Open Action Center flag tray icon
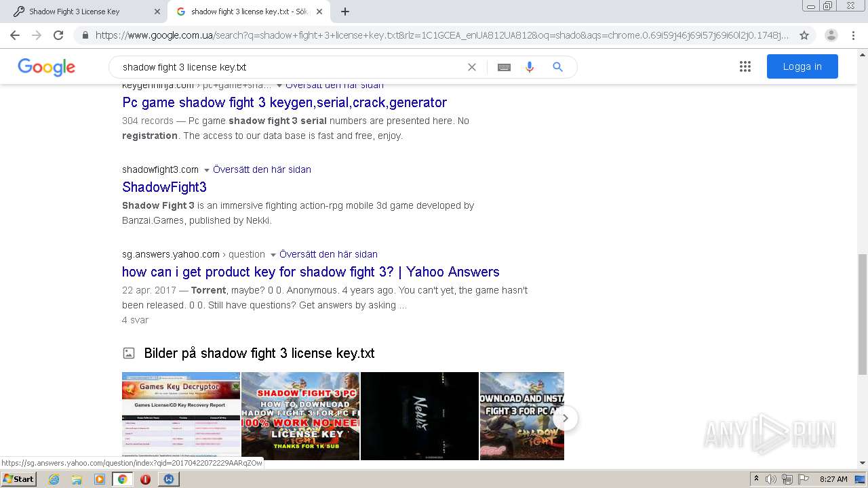 (803, 479)
